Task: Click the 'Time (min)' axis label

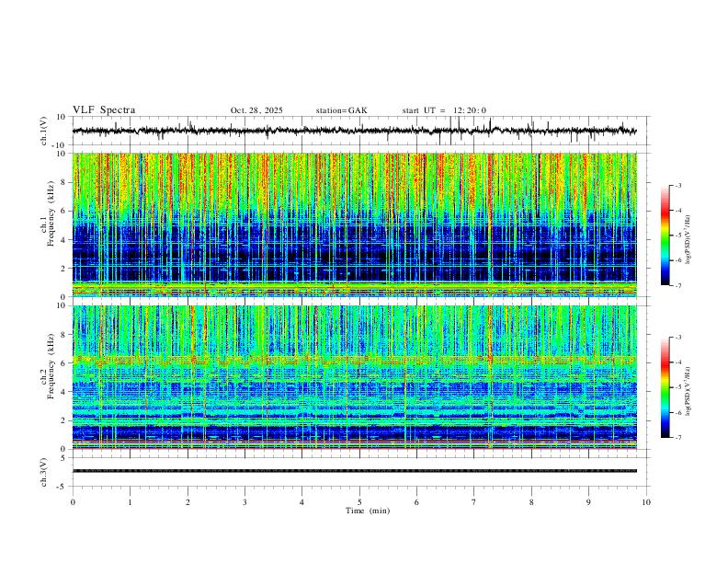Action: click(x=368, y=511)
